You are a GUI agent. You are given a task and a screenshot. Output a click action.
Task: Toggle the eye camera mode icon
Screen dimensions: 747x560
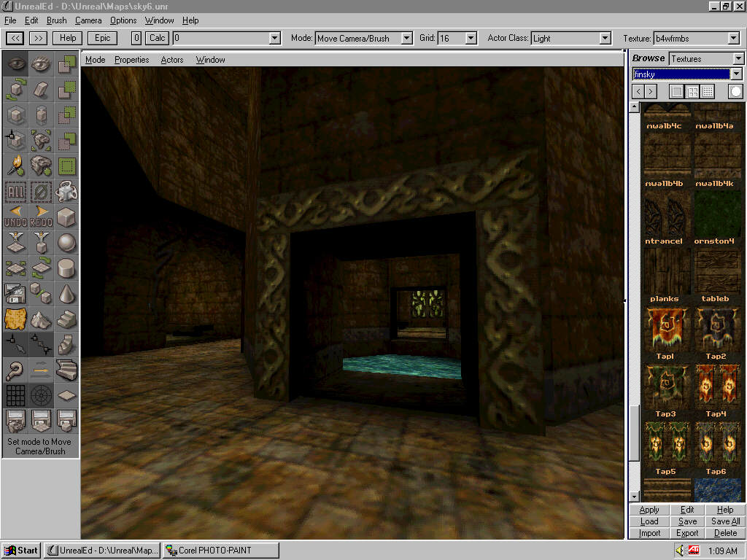click(x=15, y=64)
